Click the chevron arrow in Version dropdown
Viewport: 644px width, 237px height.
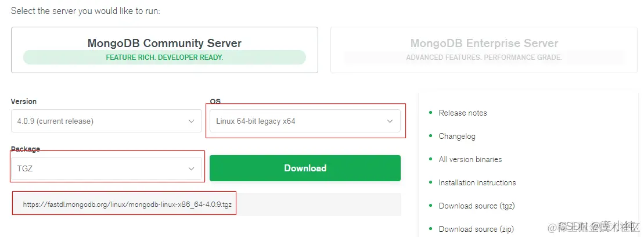tap(192, 121)
